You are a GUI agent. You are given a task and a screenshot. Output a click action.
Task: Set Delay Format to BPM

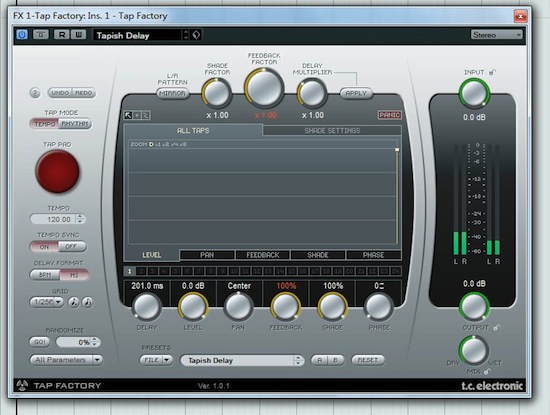45,275
